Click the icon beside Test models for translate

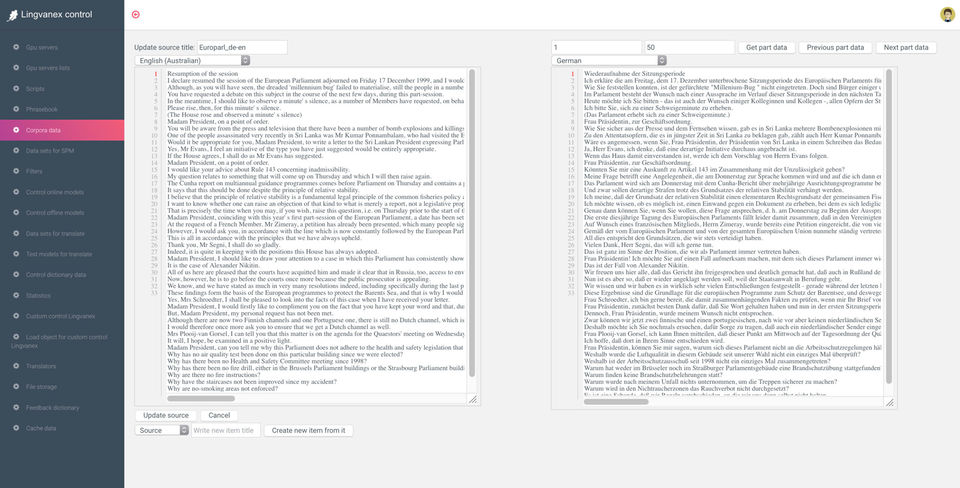pos(16,254)
